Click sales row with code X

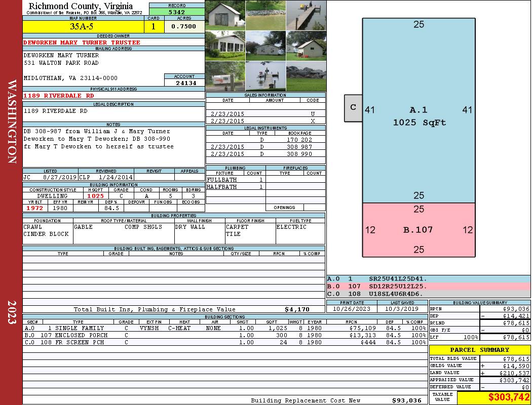(265, 121)
